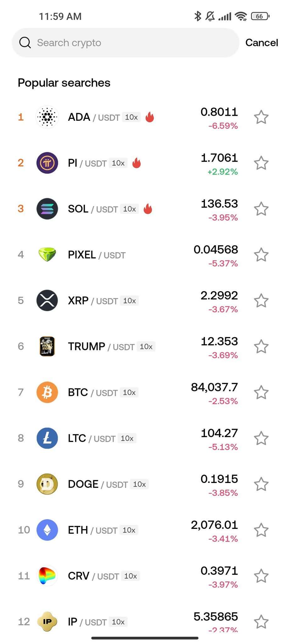Screen dimensions: 290x644
Task: Star the LTC/USDT pair
Action: click(261, 438)
